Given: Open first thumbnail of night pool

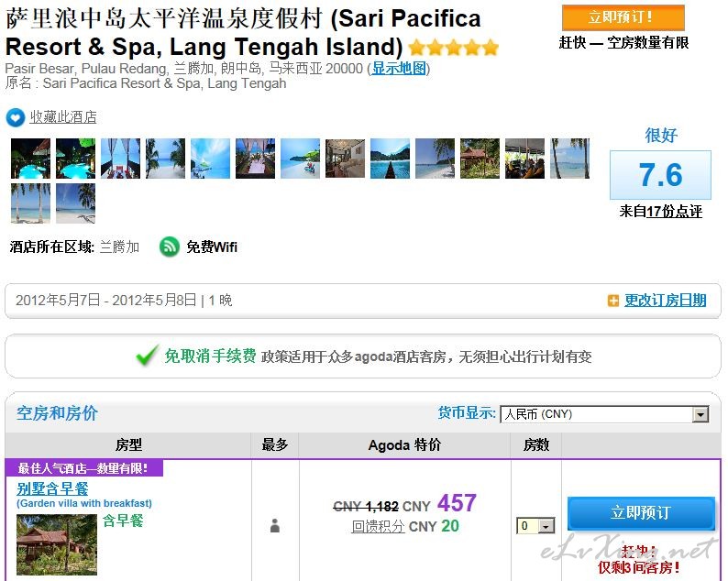Looking at the screenshot, I should tap(30, 159).
